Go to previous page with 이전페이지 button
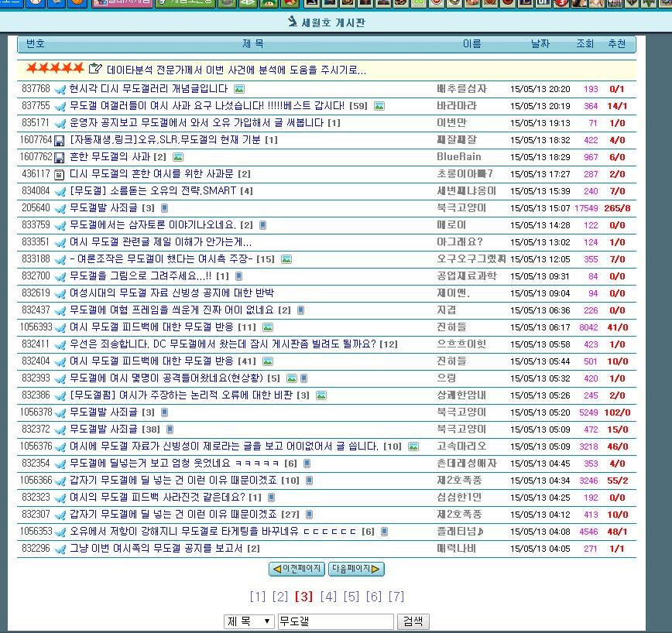This screenshot has height=633, width=672. tap(297, 569)
